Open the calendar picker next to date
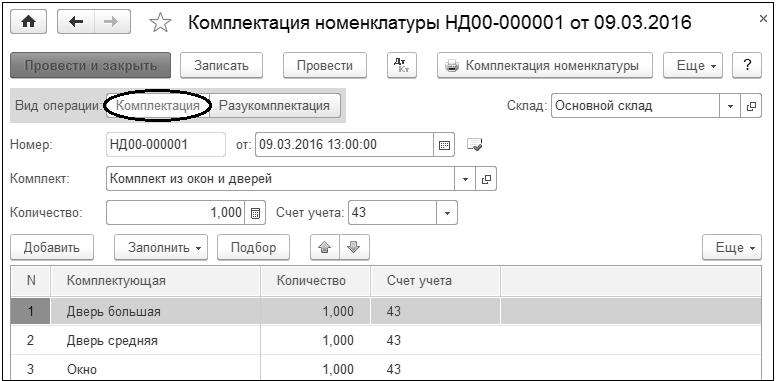This screenshot has height=381, width=776. (444, 145)
